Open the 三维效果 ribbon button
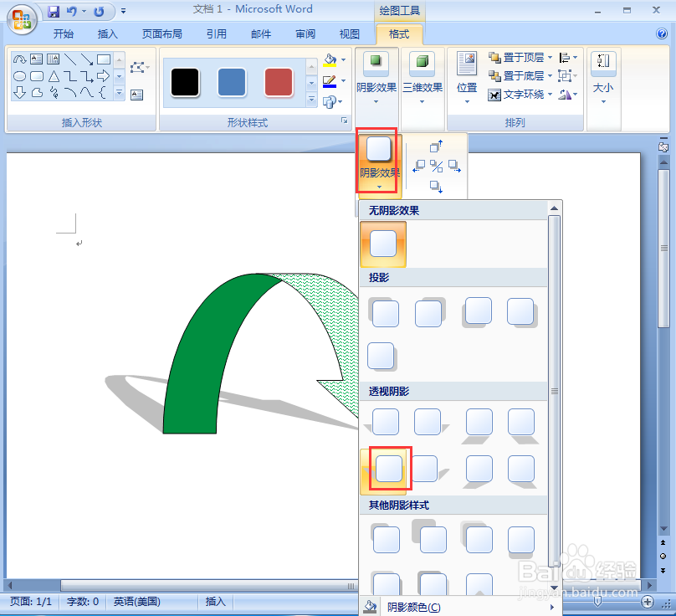The image size is (676, 616). tap(422, 78)
